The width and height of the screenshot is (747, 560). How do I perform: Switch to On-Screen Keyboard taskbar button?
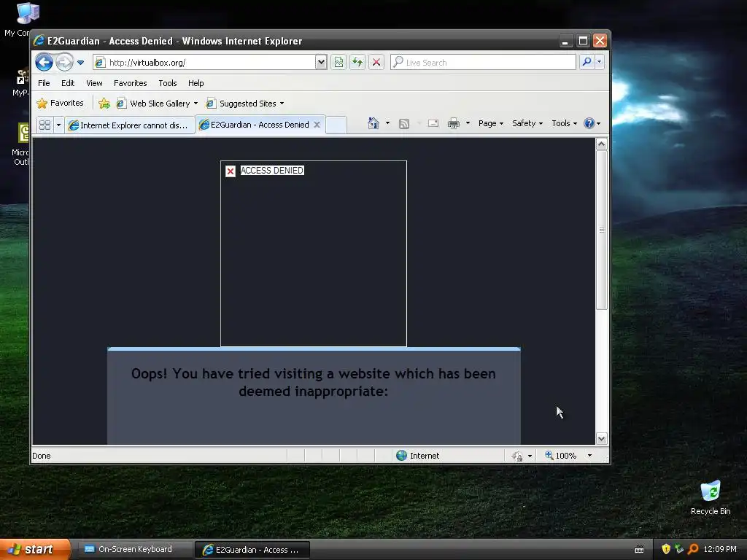point(135,550)
